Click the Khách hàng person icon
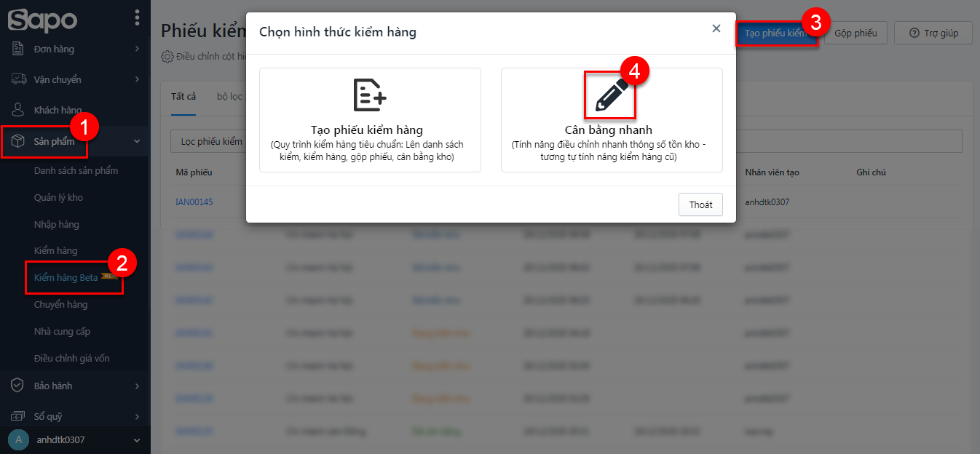The image size is (980, 454). 18,110
